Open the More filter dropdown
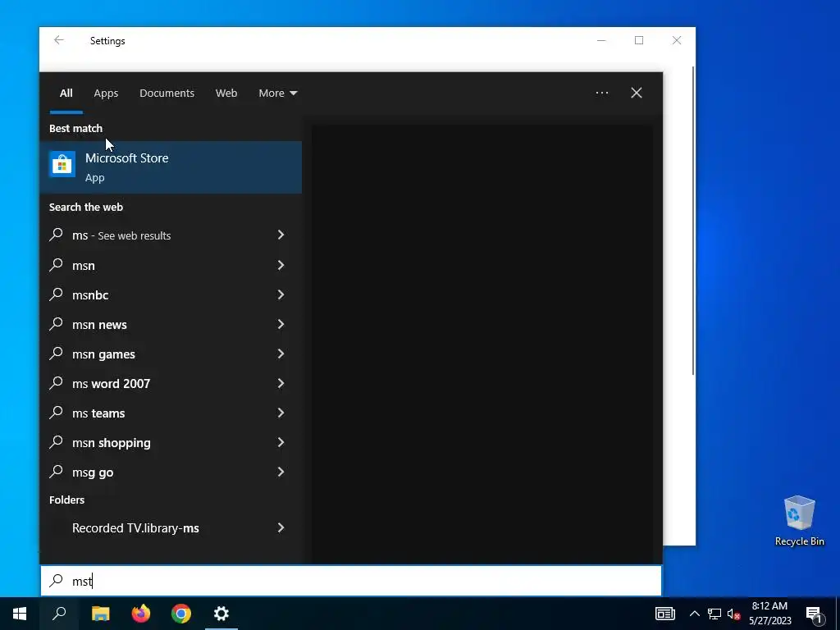The image size is (840, 630). pos(277,94)
